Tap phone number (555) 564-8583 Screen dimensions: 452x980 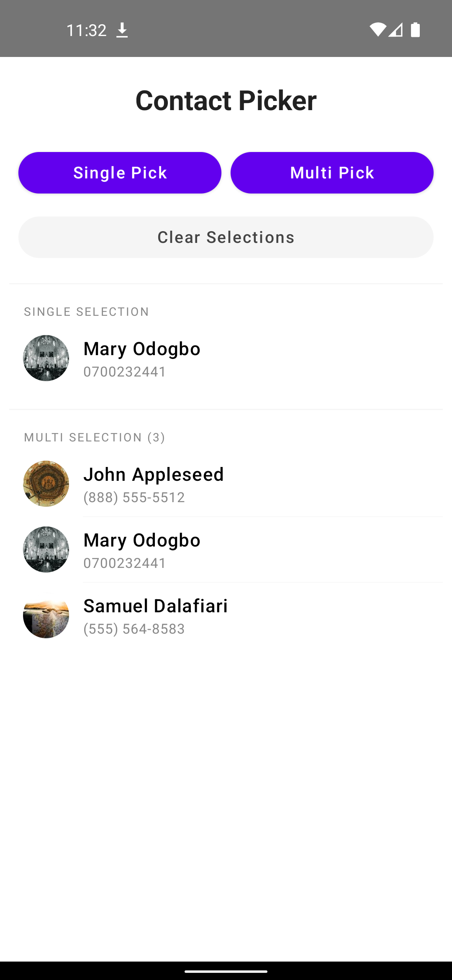134,629
